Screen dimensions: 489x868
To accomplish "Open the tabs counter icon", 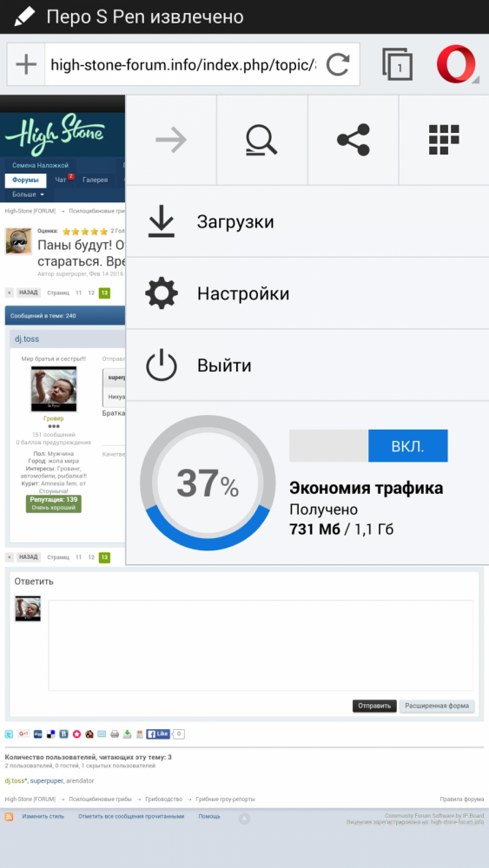I will pyautogui.click(x=397, y=65).
